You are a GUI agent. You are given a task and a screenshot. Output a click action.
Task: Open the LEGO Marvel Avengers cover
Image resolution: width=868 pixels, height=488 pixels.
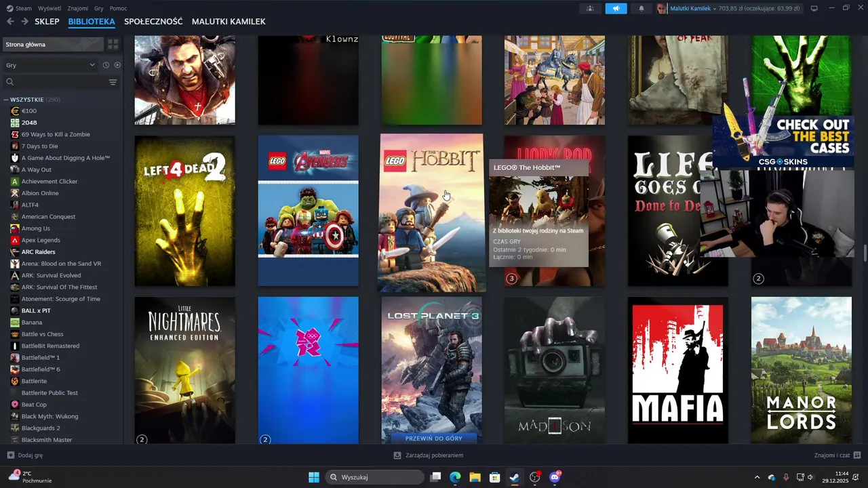pos(308,211)
